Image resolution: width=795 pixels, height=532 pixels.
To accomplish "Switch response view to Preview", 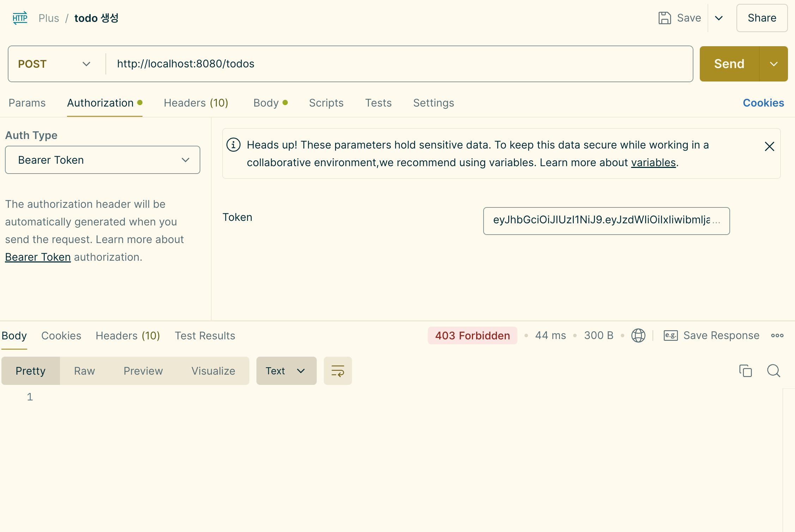I will 143,371.
